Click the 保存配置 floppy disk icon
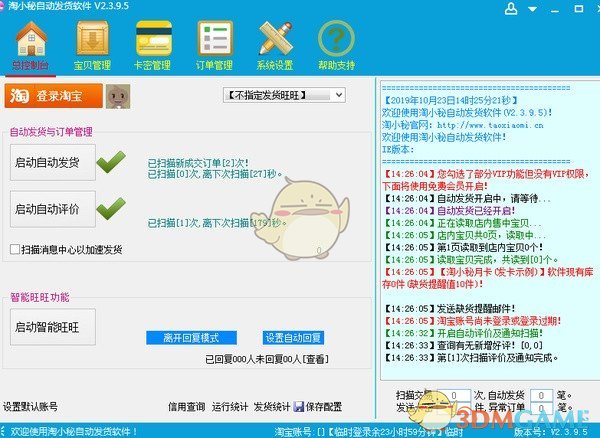 pos(298,407)
